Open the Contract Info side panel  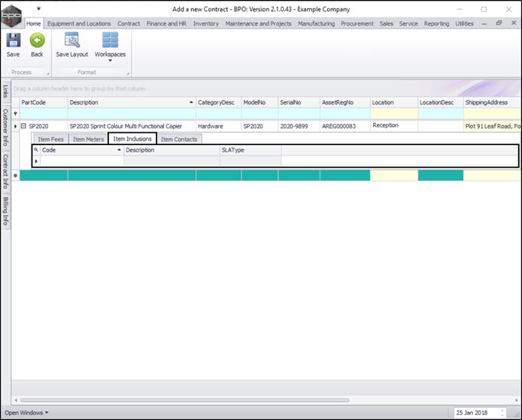pyautogui.click(x=6, y=171)
